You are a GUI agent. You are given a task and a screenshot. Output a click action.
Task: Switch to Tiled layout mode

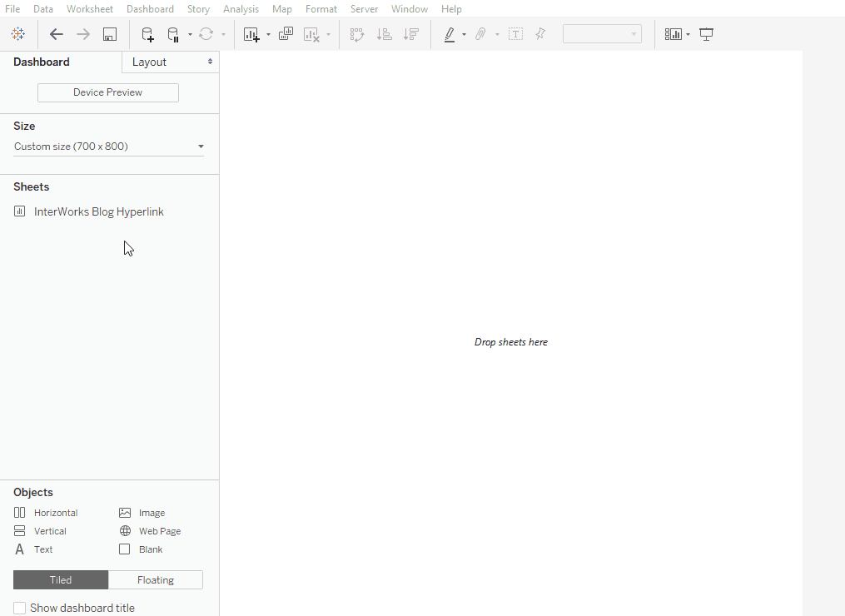tap(61, 580)
